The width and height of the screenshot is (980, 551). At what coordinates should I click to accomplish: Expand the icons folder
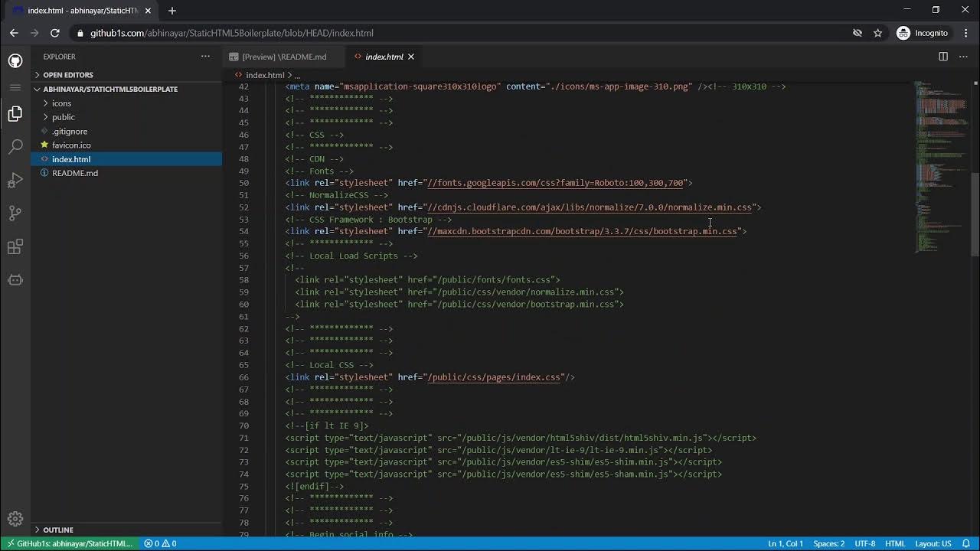coord(61,103)
